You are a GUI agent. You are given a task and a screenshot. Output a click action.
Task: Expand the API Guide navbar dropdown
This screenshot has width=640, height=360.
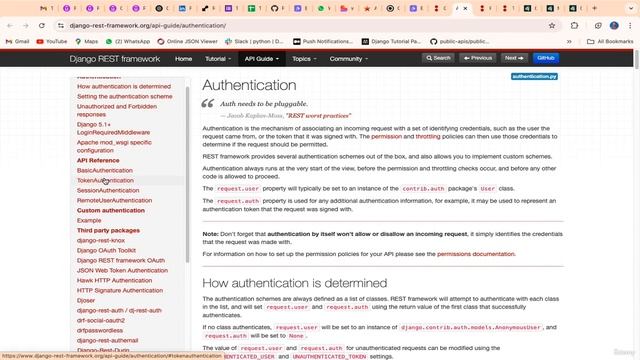(x=262, y=59)
